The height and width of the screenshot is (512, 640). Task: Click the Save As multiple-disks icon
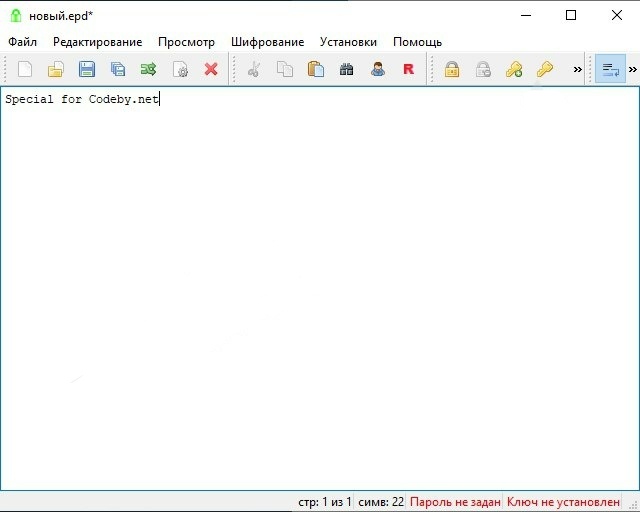(118, 69)
